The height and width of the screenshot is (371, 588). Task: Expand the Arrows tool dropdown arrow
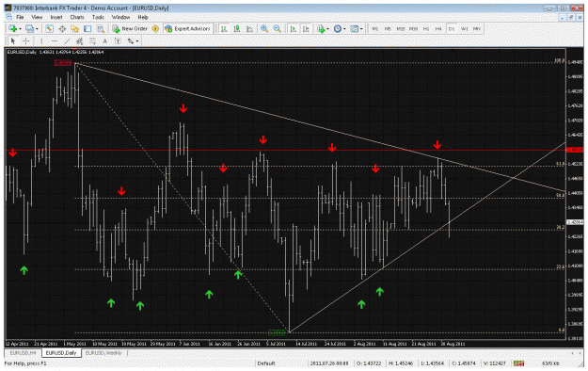coord(137,41)
